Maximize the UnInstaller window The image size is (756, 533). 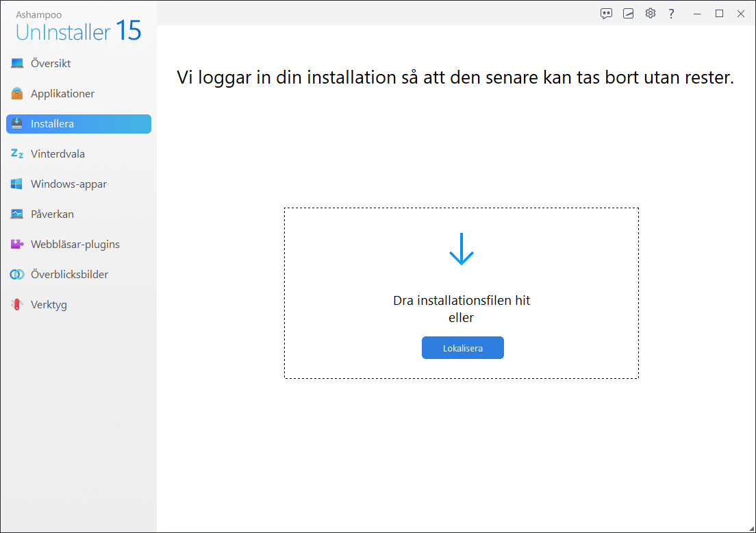click(x=719, y=14)
